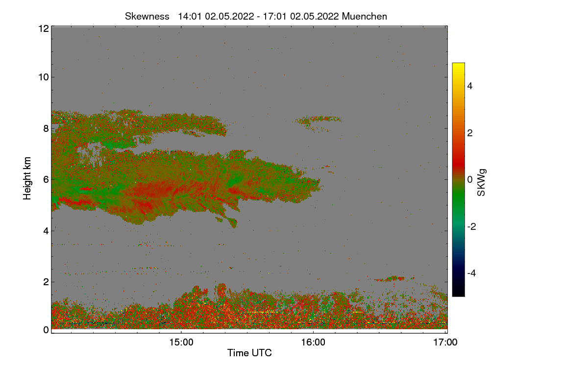Viewport: 588px width, 392px height.
Task: Click the colorbar tick label -4
Action: point(471,273)
